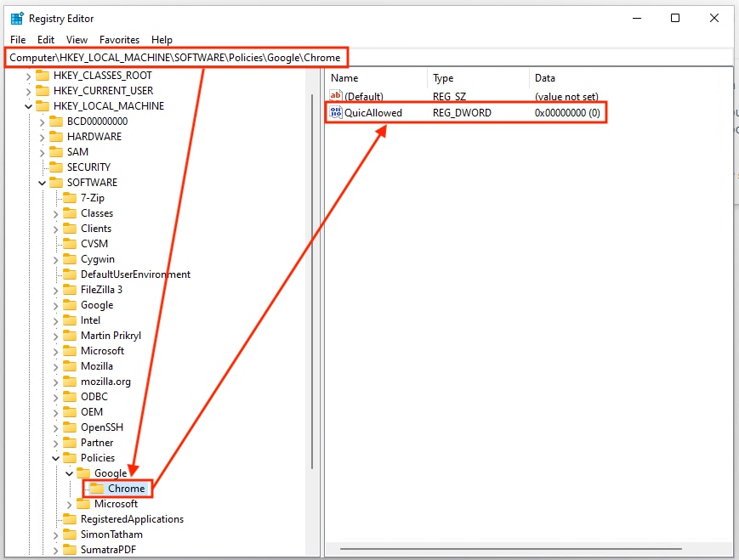Click the tree pane vertical scrollbar
The image size is (739, 560).
click(x=311, y=283)
